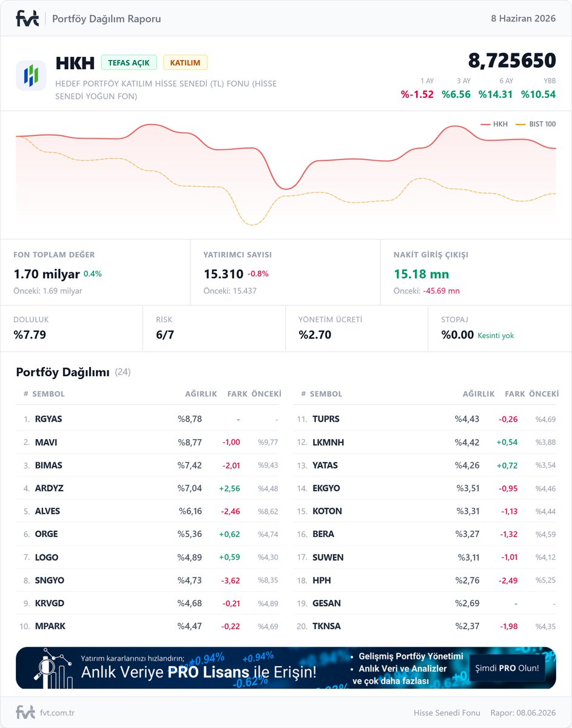Click the 3 AY return value %6.56
The width and height of the screenshot is (572, 728).
tap(456, 94)
